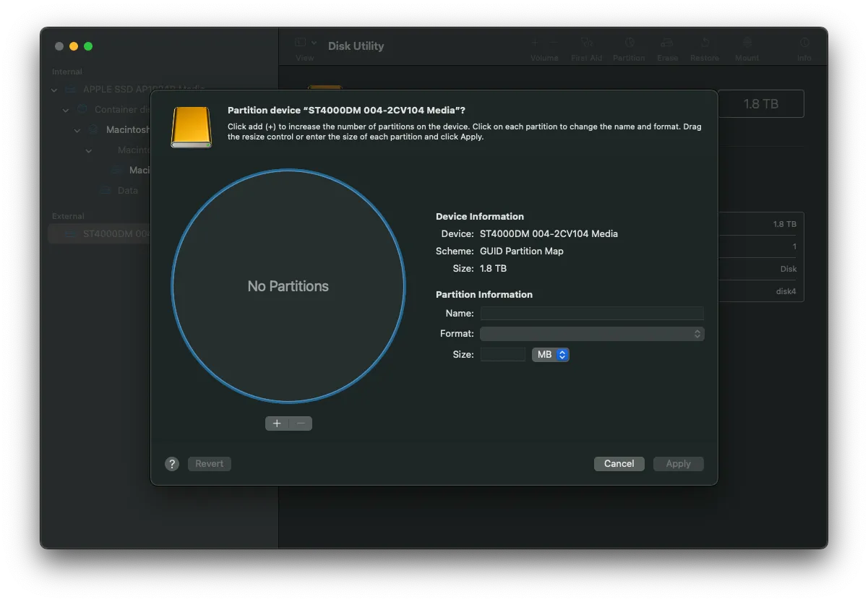This screenshot has height=602, width=868.
Task: Collapse the APPLE SSD disk tree
Action: [x=54, y=90]
